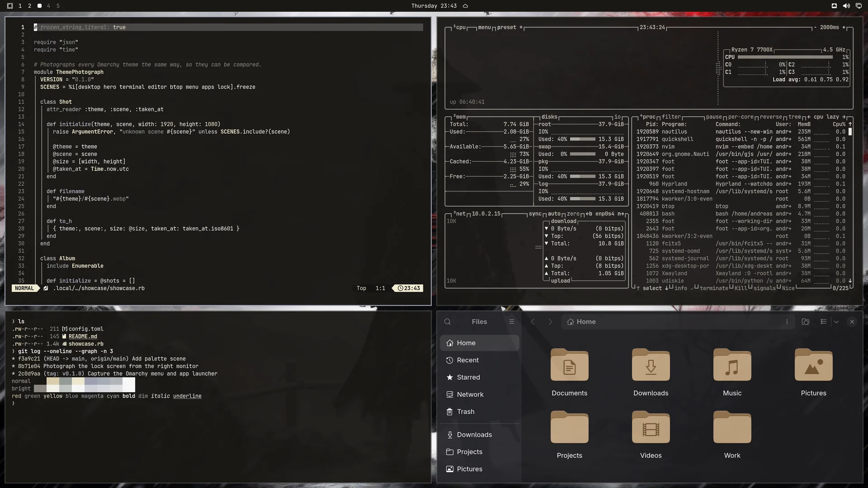Click the filter option in btop proc box
This screenshot has width=868, height=488.
click(x=671, y=117)
